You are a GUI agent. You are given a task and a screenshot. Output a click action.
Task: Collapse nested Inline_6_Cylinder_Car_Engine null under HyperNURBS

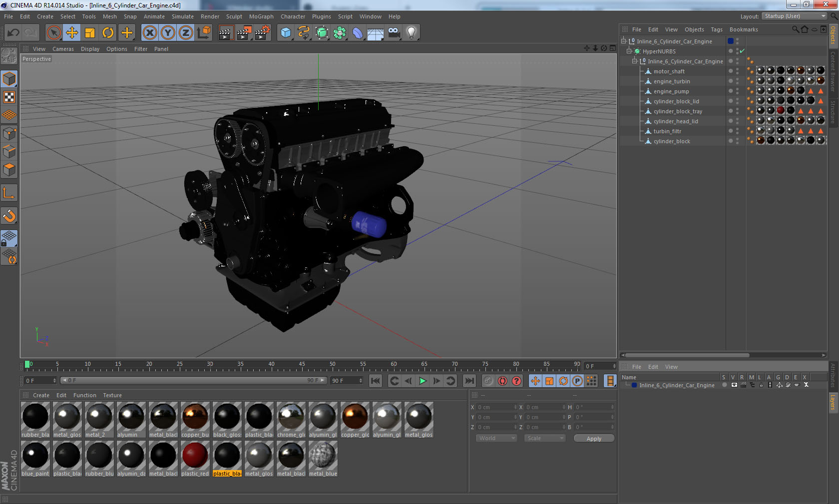[635, 61]
